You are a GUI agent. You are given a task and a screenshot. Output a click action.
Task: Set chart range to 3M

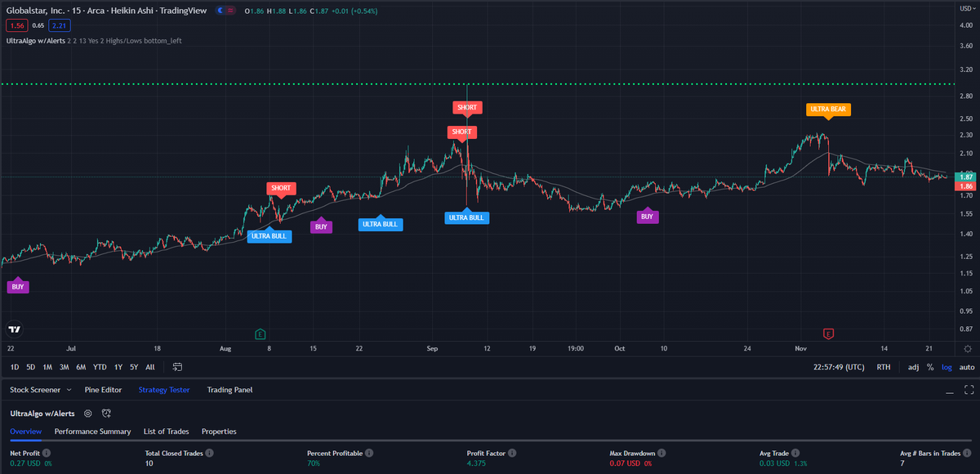pyautogui.click(x=65, y=367)
